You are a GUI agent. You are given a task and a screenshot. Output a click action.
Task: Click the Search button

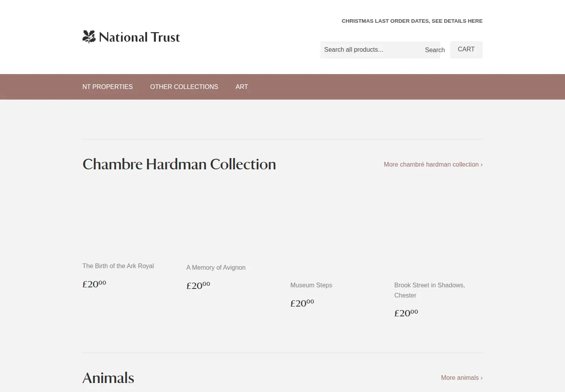pyautogui.click(x=435, y=50)
